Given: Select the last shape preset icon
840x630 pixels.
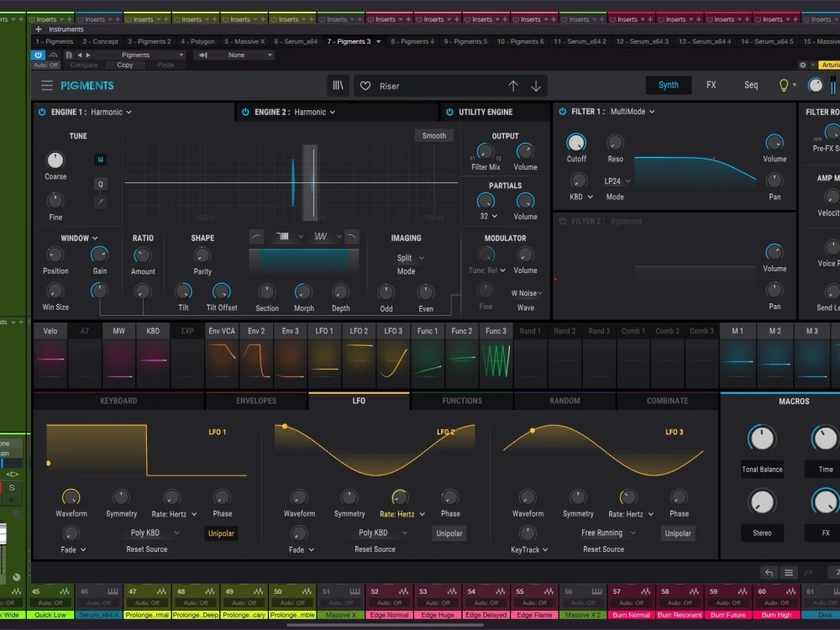Looking at the screenshot, I should (352, 236).
